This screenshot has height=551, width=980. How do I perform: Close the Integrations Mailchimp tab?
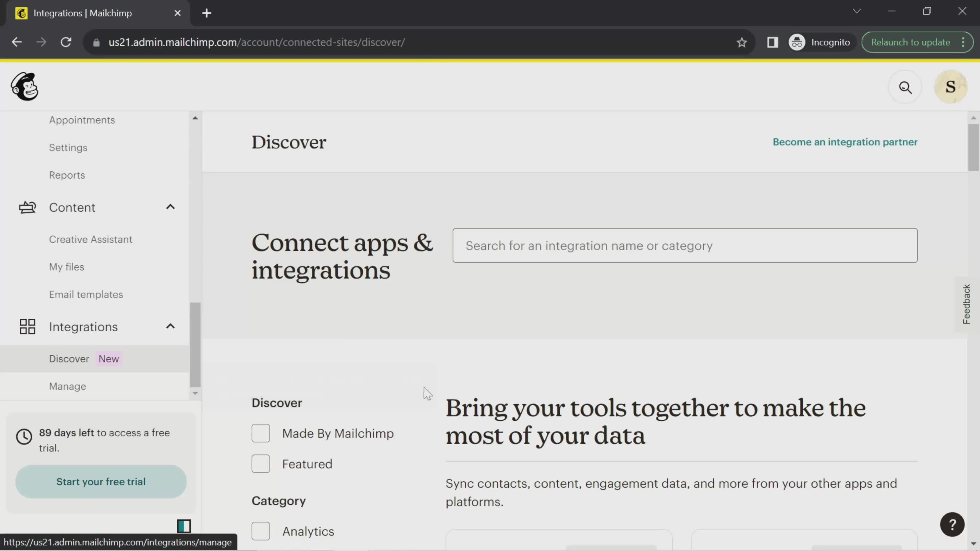177,13
